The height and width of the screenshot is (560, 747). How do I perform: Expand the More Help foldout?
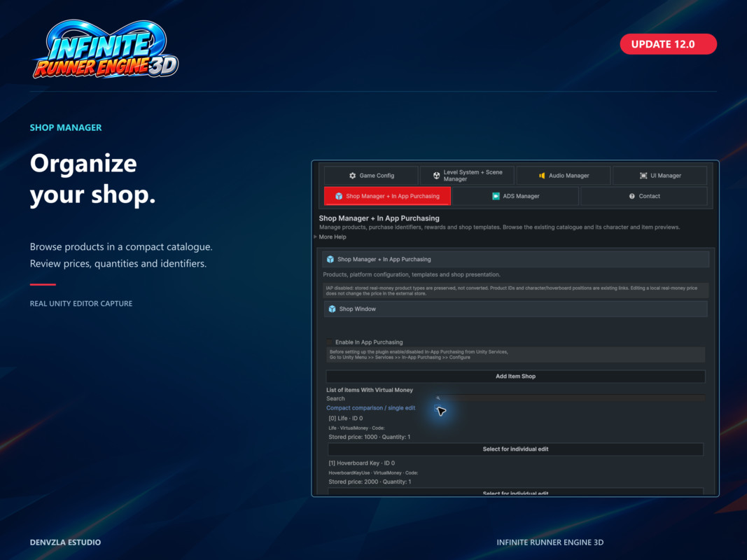(315, 237)
